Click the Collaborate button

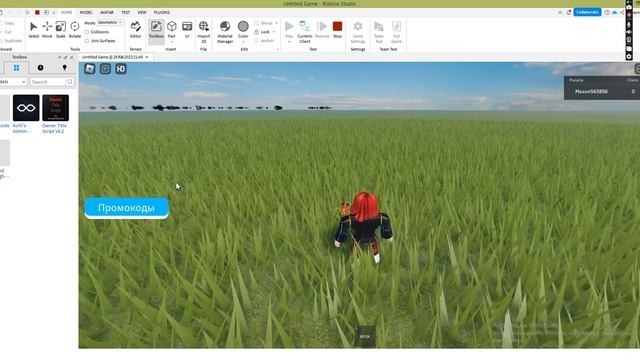[587, 12]
